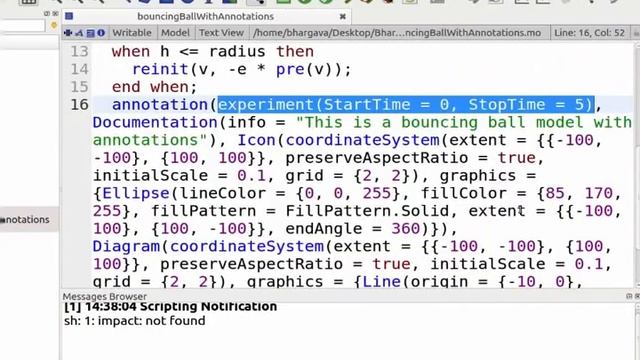The image size is (640, 360).
Task: Open Documentation View via the info icon
Action: [101, 33]
